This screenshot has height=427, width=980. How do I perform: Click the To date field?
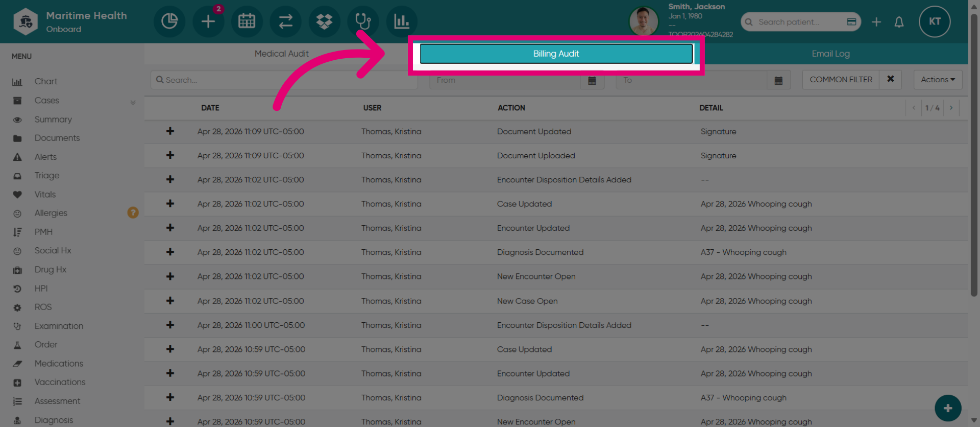click(692, 80)
